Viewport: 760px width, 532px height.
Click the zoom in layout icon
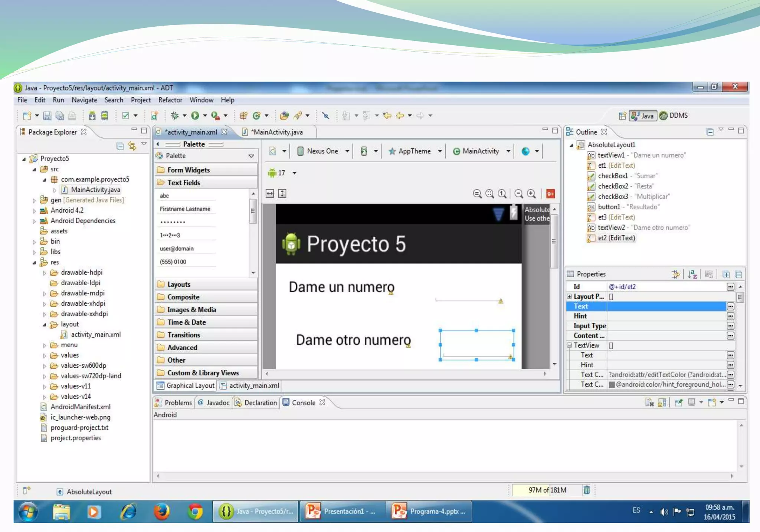[531, 194]
